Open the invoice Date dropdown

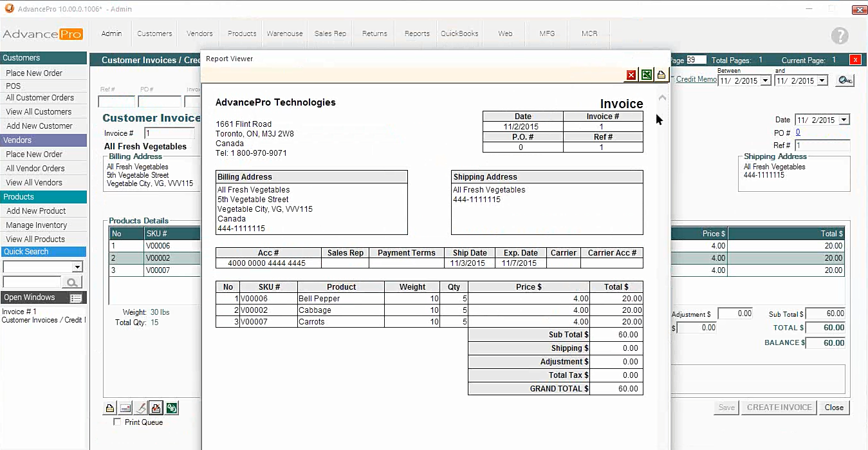point(844,120)
